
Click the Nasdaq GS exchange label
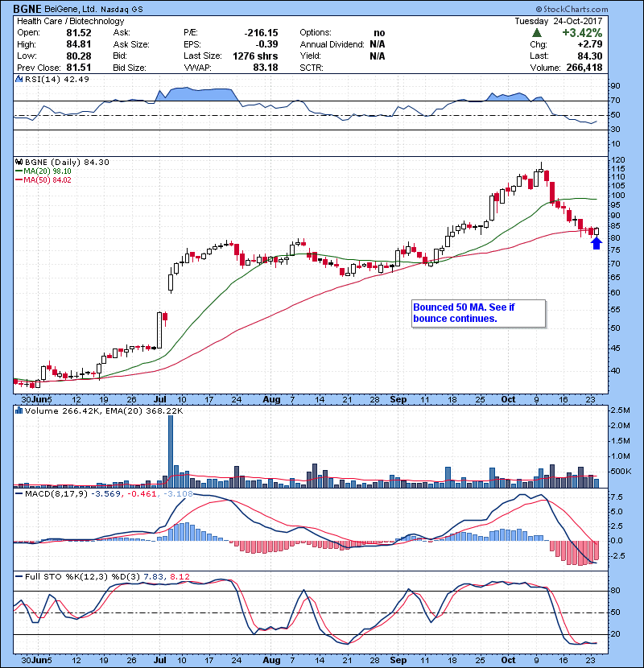(122, 10)
